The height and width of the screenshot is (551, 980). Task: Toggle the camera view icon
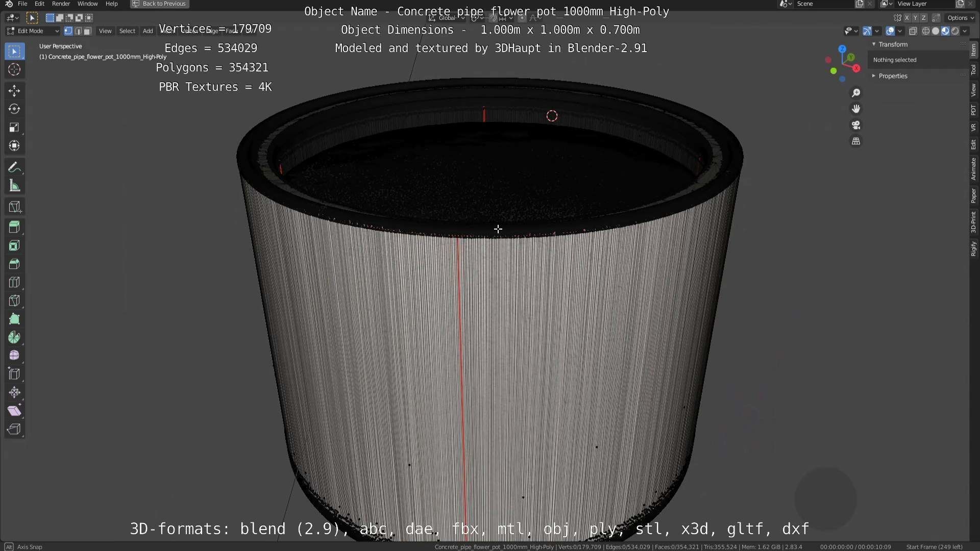[856, 125]
